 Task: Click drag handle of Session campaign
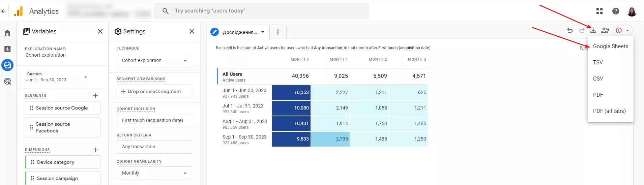[x=32, y=178]
